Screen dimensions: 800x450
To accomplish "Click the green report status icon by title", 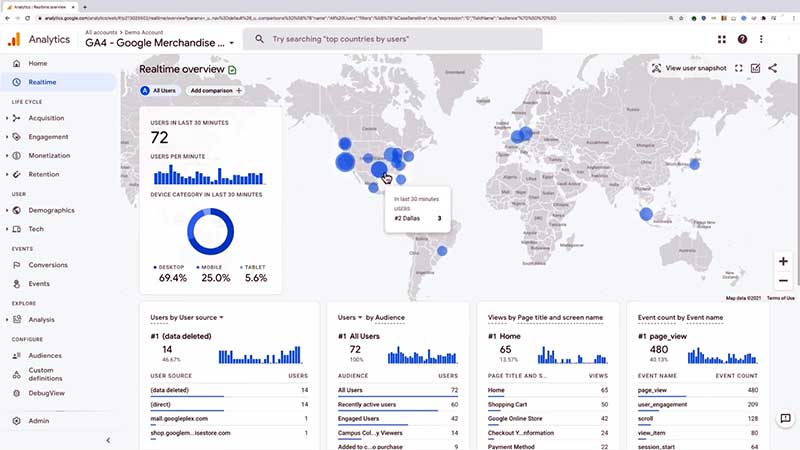I will 232,70.
